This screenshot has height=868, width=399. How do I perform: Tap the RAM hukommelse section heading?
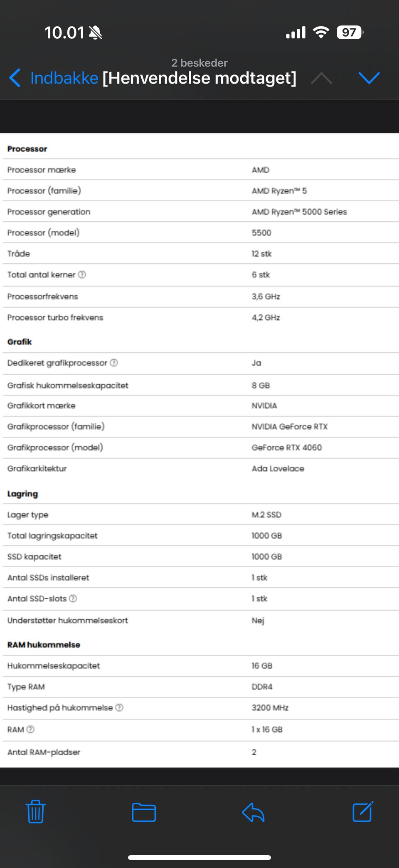coord(44,645)
